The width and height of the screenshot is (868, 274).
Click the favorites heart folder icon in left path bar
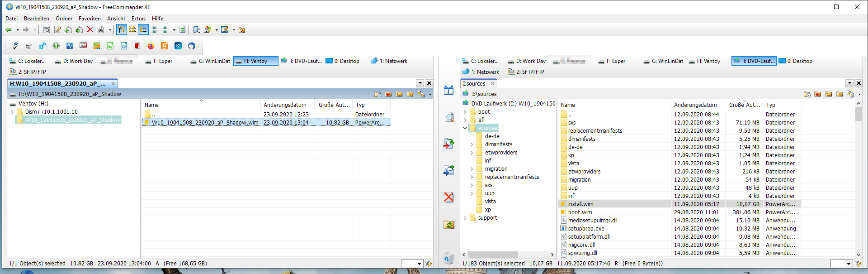pyautogui.click(x=388, y=94)
